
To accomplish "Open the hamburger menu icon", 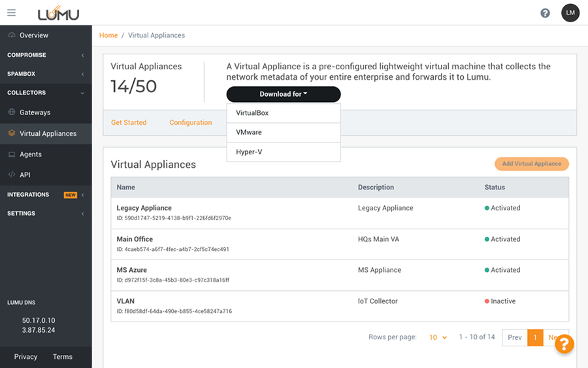I will pyautogui.click(x=11, y=13).
